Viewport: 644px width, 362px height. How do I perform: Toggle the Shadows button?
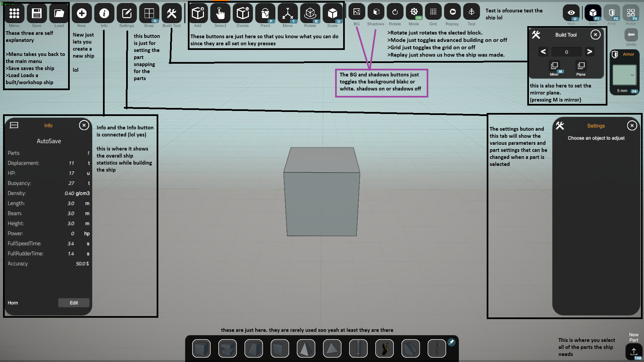(x=376, y=12)
